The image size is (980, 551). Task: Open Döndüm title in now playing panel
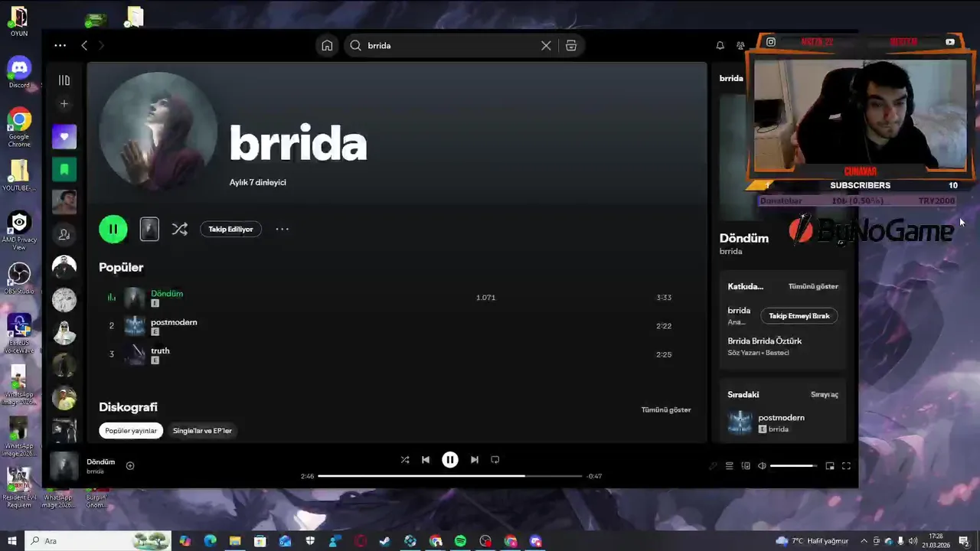tap(743, 238)
